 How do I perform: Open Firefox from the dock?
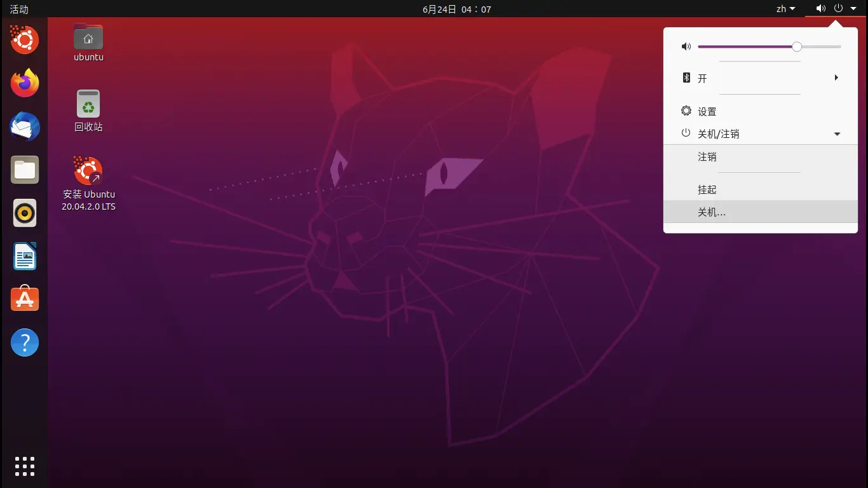pyautogui.click(x=25, y=83)
